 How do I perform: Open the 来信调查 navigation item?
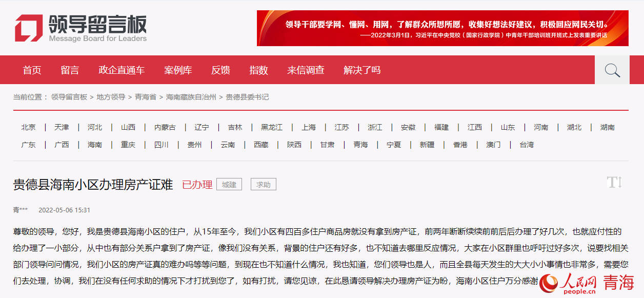pyautogui.click(x=306, y=70)
